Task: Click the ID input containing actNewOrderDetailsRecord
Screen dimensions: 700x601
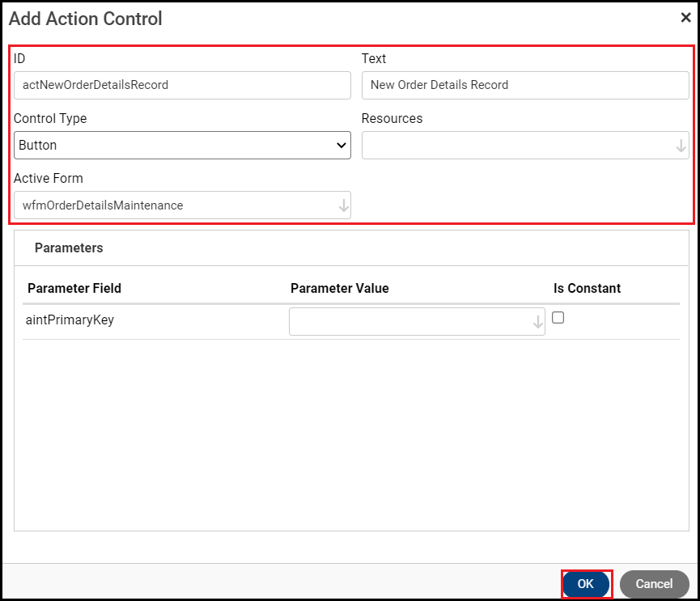Action: point(182,85)
